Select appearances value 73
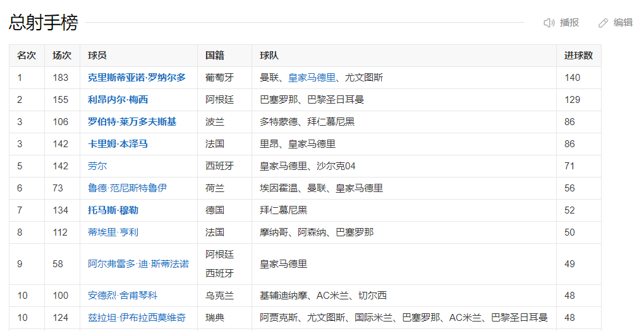 pyautogui.click(x=58, y=188)
